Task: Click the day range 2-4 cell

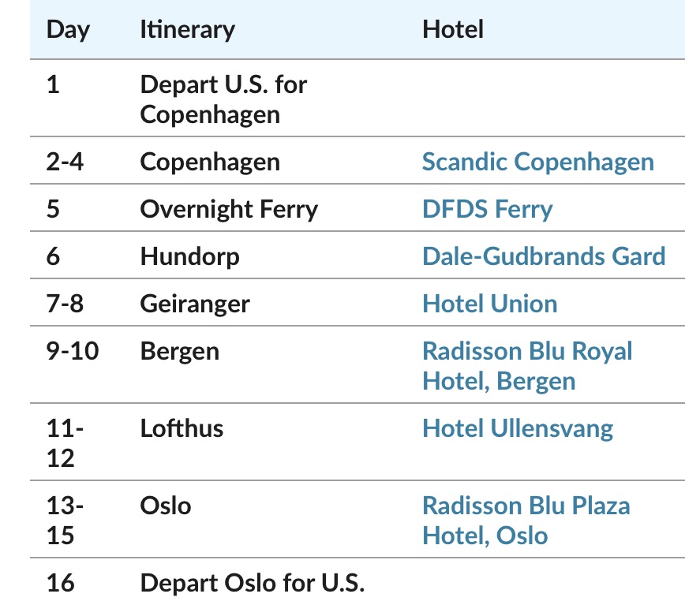Action: point(64,162)
